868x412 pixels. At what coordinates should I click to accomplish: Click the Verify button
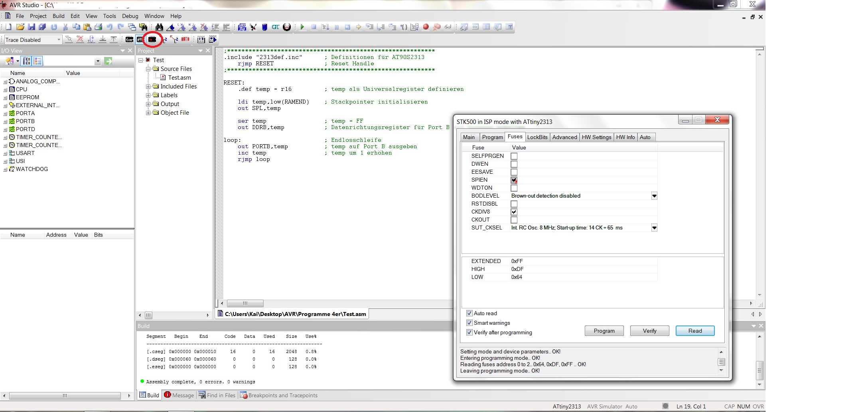(649, 331)
